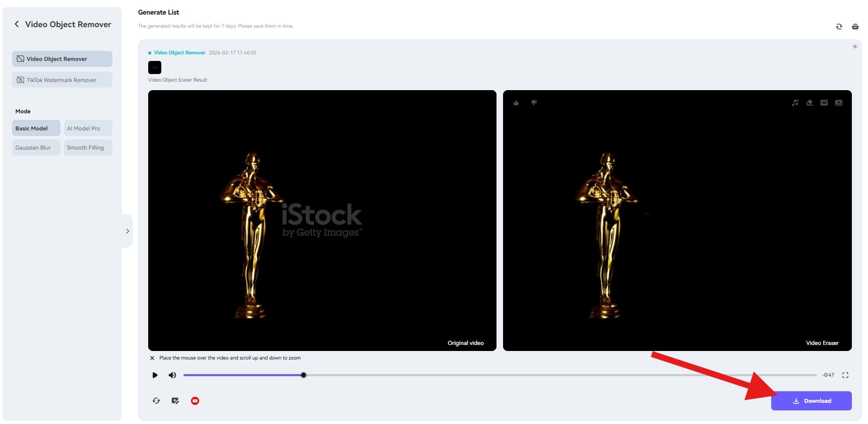Click the Video Eraser result preview
Screen dimensions: 868x424
(677, 221)
